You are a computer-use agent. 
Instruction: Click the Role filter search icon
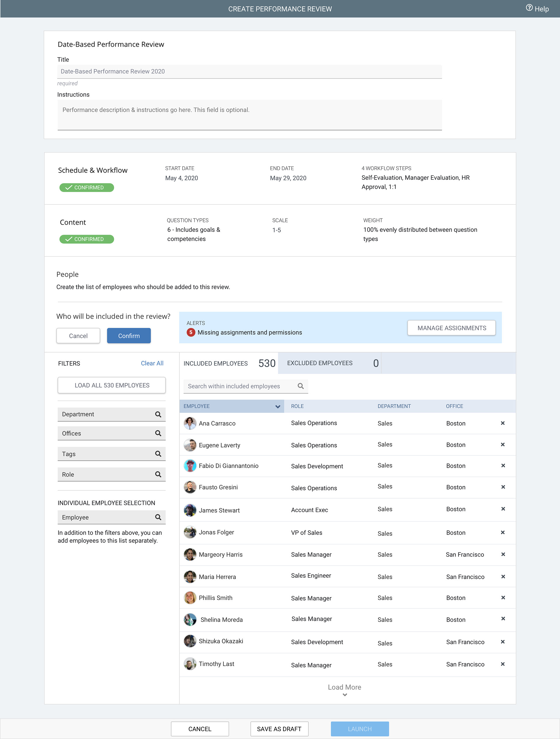[x=158, y=474]
